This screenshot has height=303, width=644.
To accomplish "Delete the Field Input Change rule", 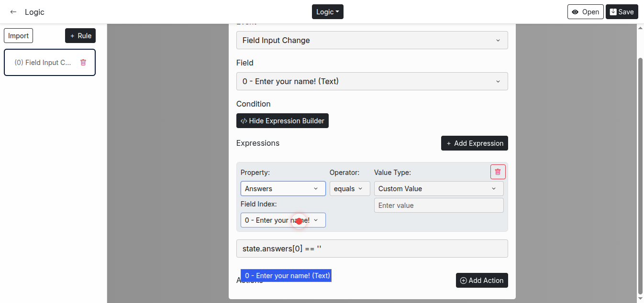I will click(x=83, y=63).
